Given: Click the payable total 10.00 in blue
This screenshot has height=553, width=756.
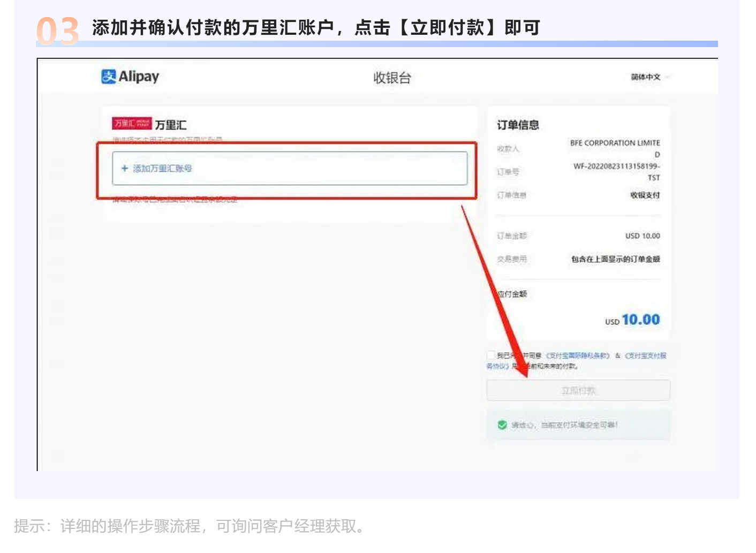Looking at the screenshot, I should click(641, 320).
